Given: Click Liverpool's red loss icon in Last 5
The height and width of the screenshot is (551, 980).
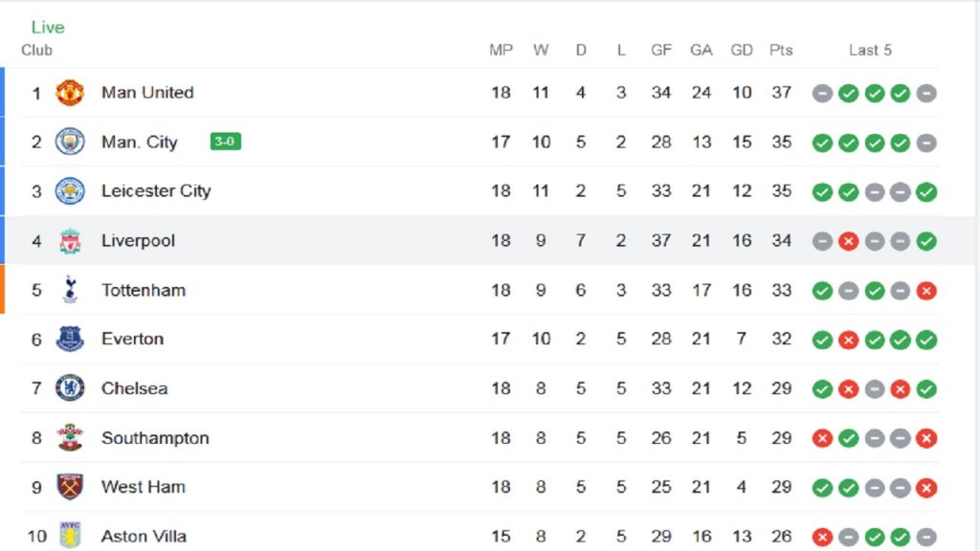Looking at the screenshot, I should pos(848,241).
